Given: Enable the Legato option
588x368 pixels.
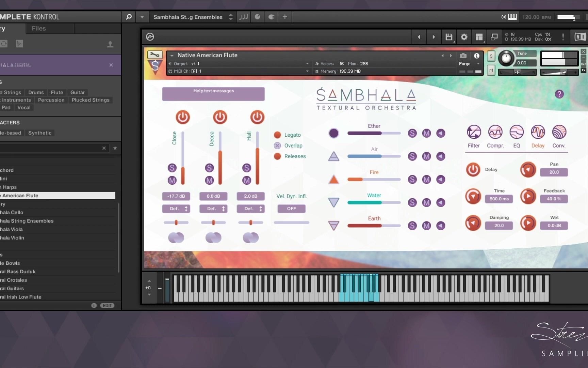Looking at the screenshot, I should click(277, 135).
